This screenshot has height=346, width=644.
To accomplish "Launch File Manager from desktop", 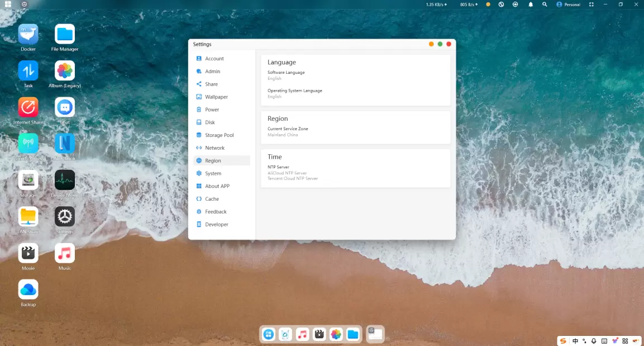I will click(x=65, y=35).
